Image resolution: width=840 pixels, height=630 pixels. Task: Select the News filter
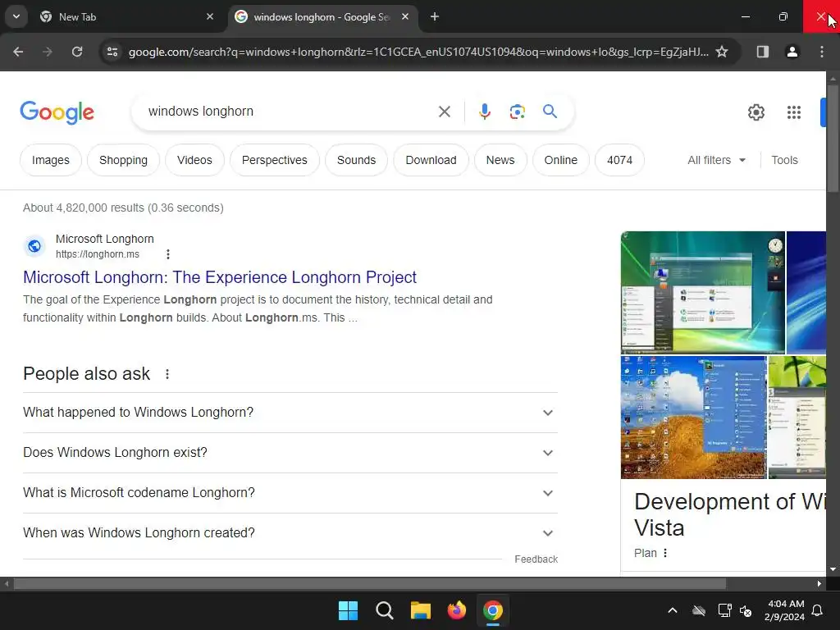tap(500, 160)
